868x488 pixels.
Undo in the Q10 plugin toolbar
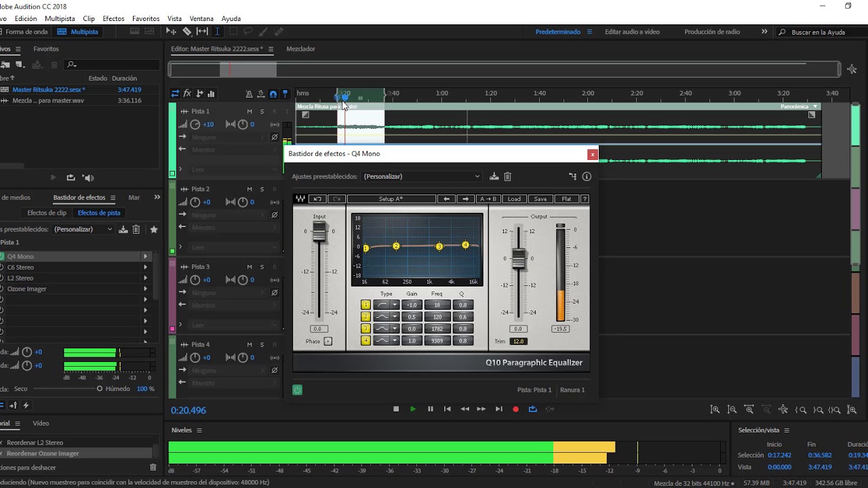click(x=317, y=199)
